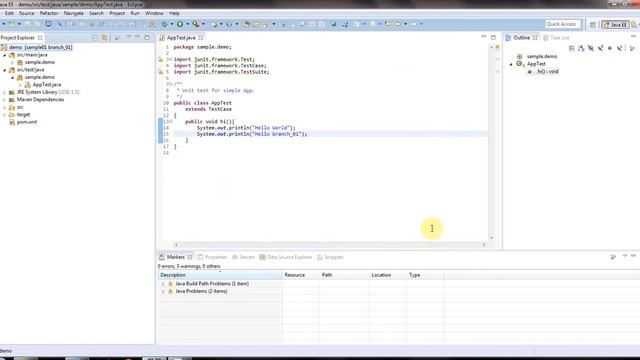This screenshot has width=640, height=360.
Task: Click the Run External Tools toolbox icon
Action: (x=196, y=24)
